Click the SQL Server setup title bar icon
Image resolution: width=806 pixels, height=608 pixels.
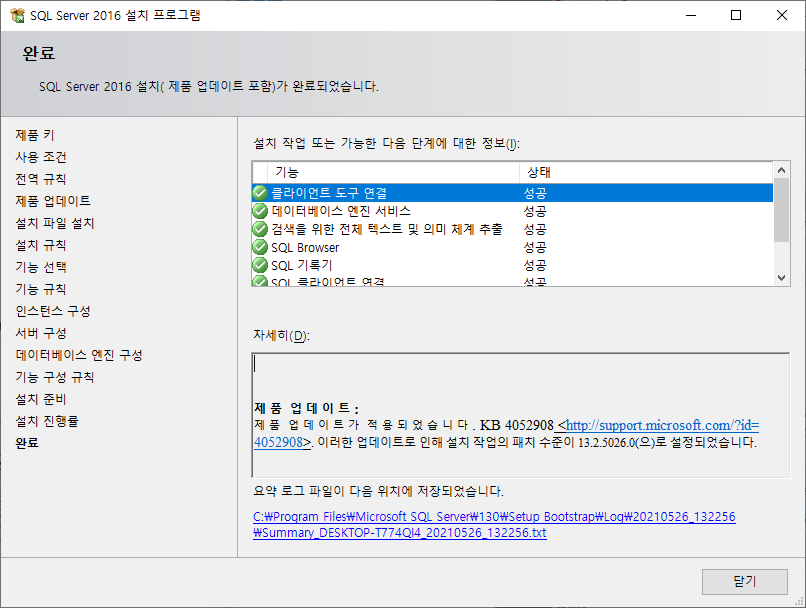click(x=17, y=15)
